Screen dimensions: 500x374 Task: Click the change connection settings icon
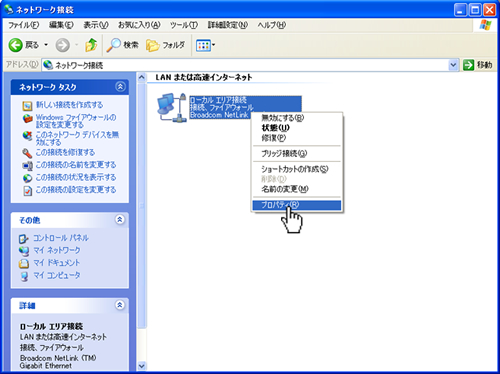pos(27,191)
